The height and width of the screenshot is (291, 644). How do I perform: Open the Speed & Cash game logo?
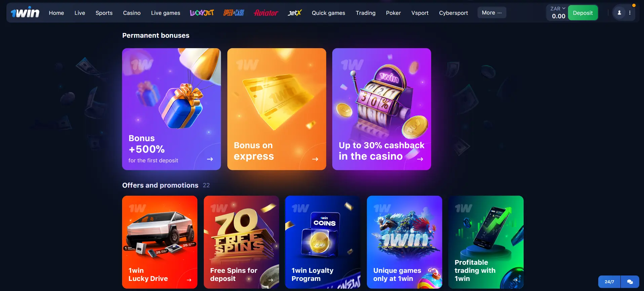click(x=234, y=13)
